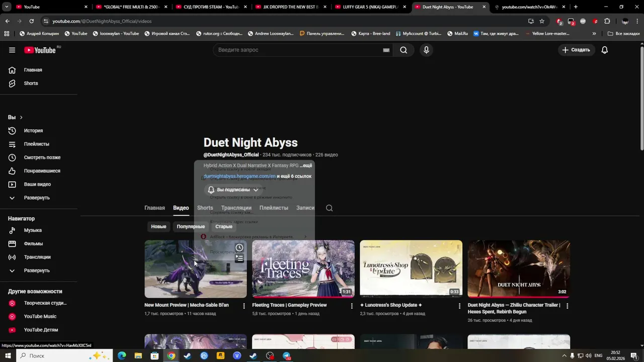Bookmark this page with star icon
644x362 pixels.
tap(542, 21)
